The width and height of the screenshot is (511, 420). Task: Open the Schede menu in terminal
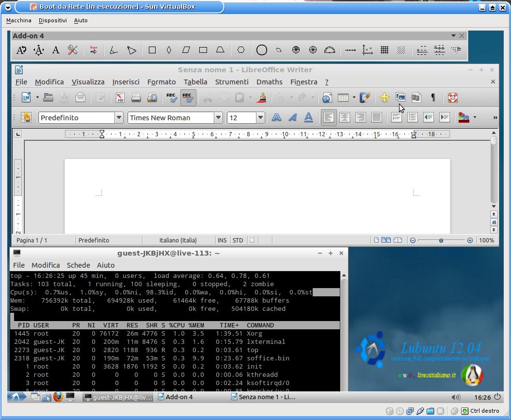point(78,265)
